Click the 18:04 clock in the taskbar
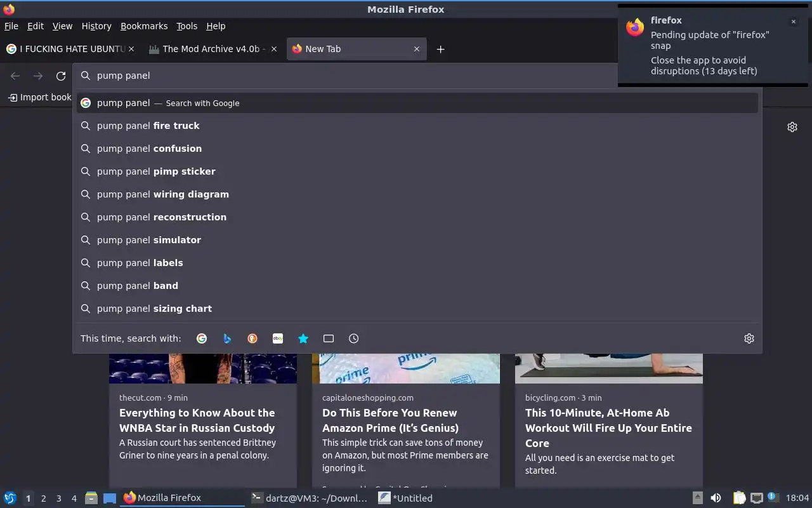Viewport: 812px width, 508px height. tap(797, 498)
